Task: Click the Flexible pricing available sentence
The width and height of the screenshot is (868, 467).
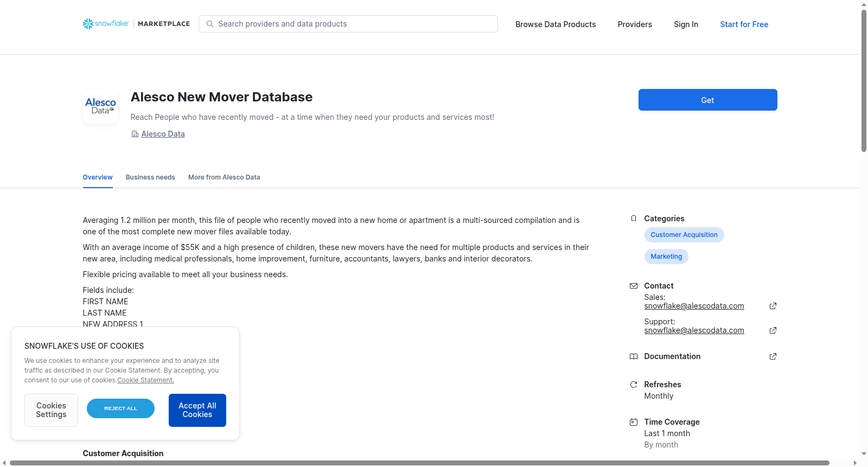Action: click(185, 274)
